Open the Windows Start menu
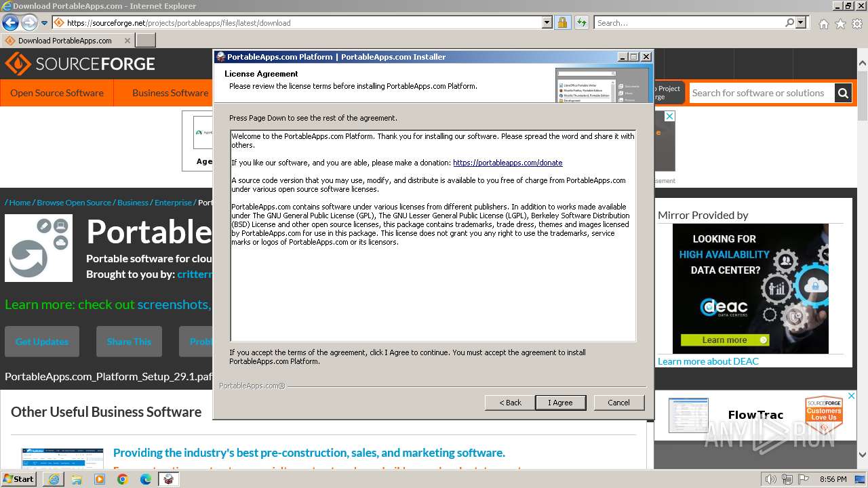 click(18, 479)
